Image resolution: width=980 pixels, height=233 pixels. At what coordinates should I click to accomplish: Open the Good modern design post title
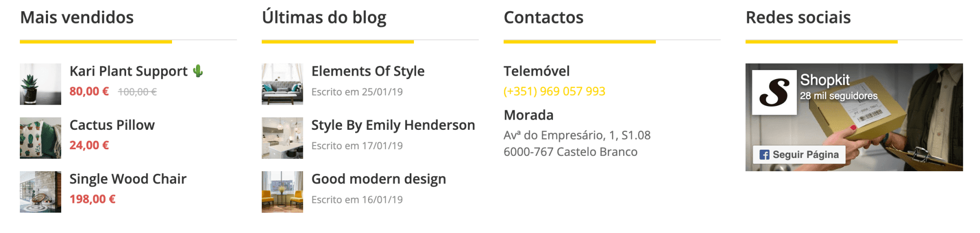pyautogui.click(x=379, y=179)
